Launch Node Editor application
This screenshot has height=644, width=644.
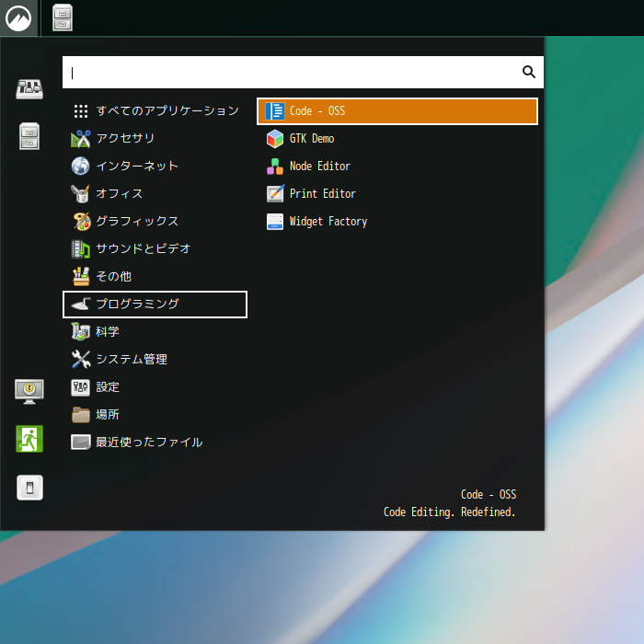point(397,166)
